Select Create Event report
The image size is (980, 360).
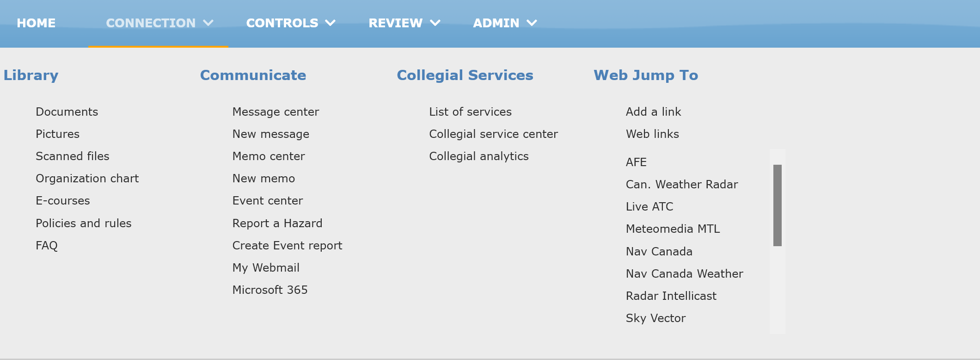tap(287, 246)
